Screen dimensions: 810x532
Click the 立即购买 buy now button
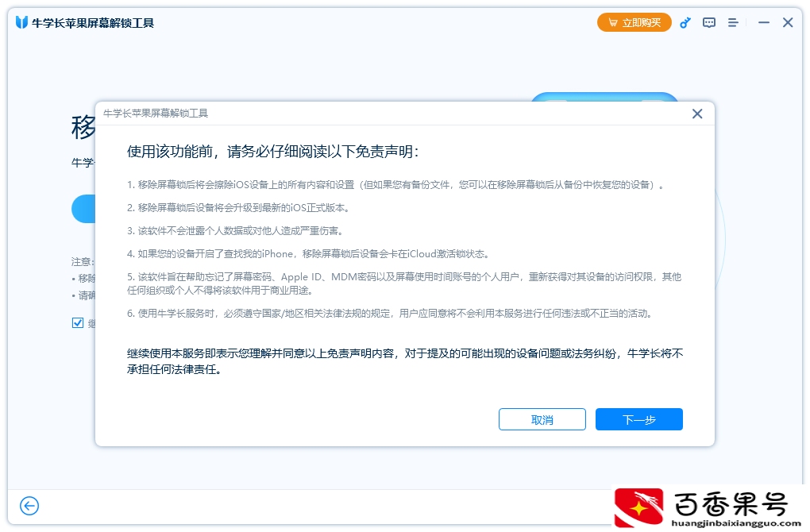tap(634, 23)
